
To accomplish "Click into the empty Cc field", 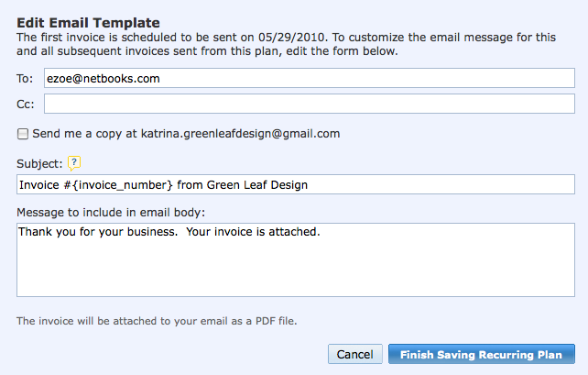I will [x=310, y=104].
